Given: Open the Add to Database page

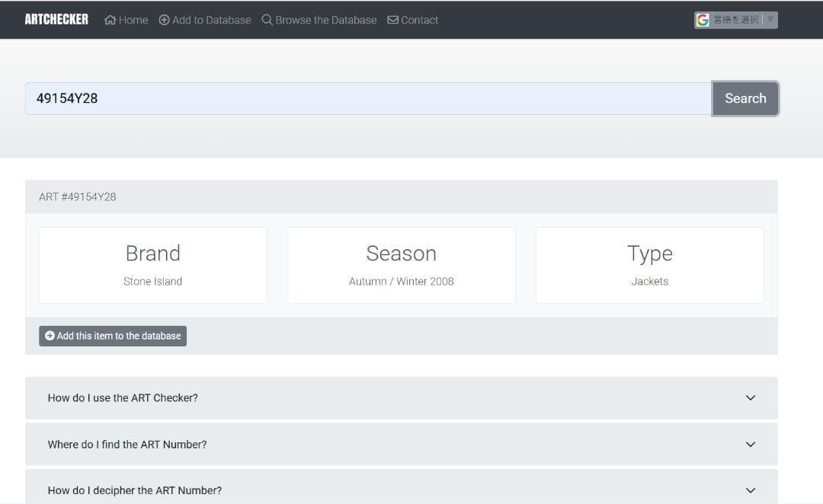Looking at the screenshot, I should coord(211,20).
